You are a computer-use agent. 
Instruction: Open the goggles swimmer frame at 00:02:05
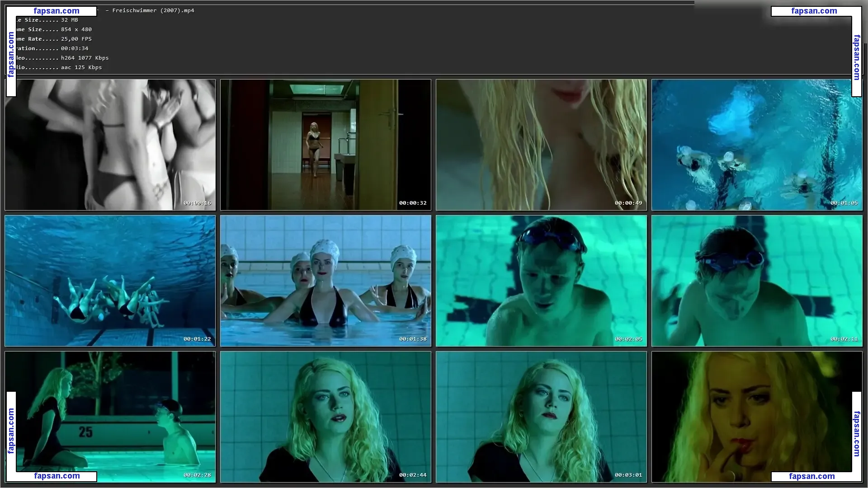click(x=541, y=281)
